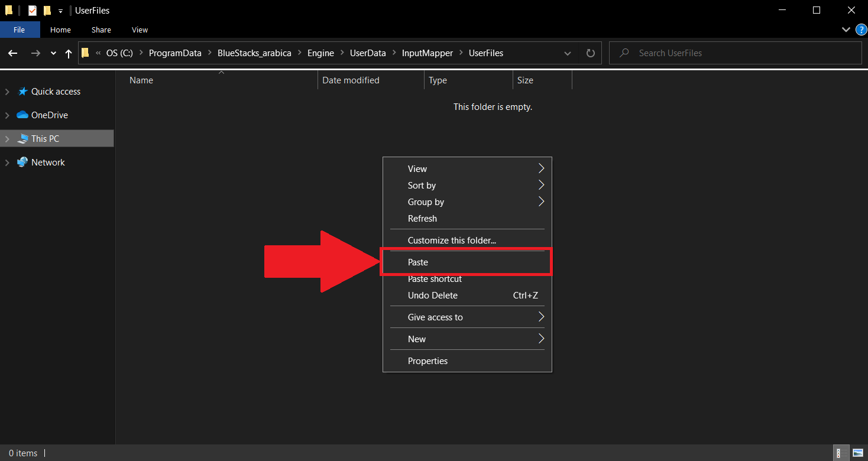Click UserFiles in address breadcrumb
Screen dimensions: 868x461
point(486,53)
